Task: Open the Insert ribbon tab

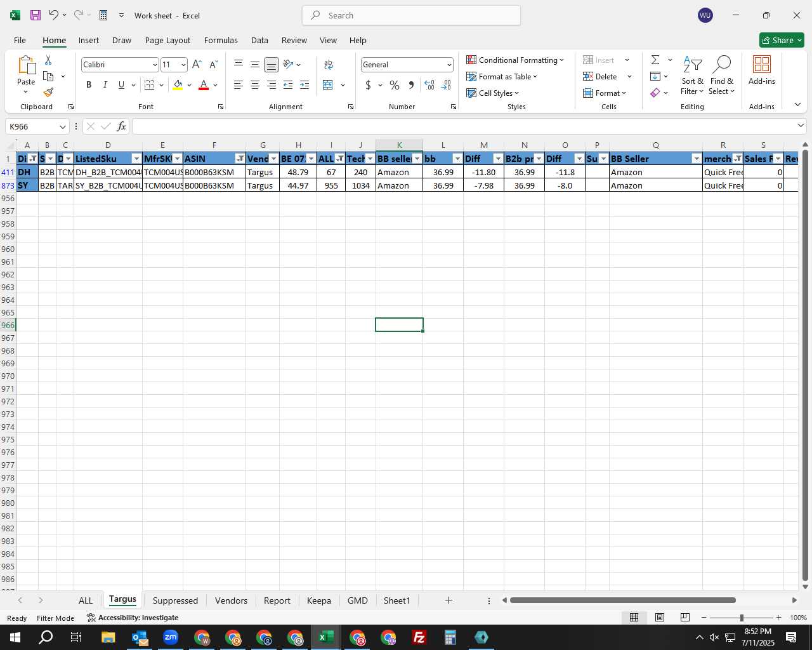Action: coord(89,40)
